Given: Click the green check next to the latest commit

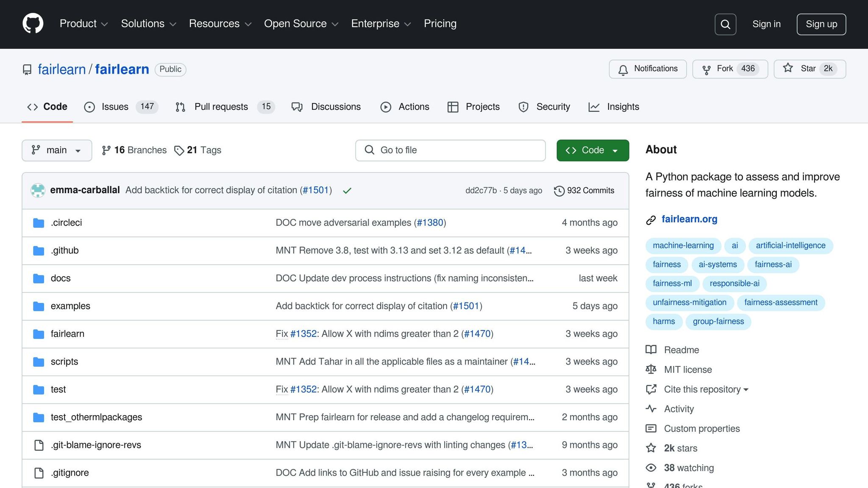Looking at the screenshot, I should coord(347,190).
